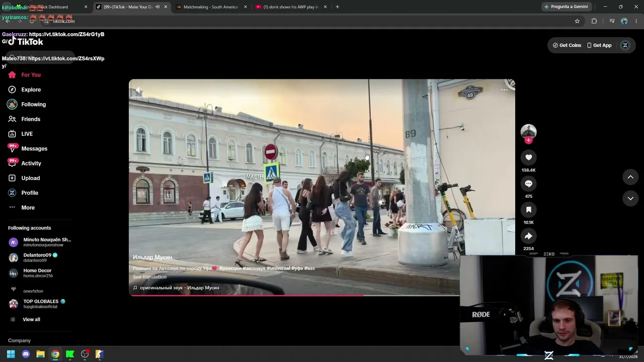Image resolution: width=644 pixels, height=362 pixels.
Task: Bookmark the video with the save icon
Action: click(528, 210)
